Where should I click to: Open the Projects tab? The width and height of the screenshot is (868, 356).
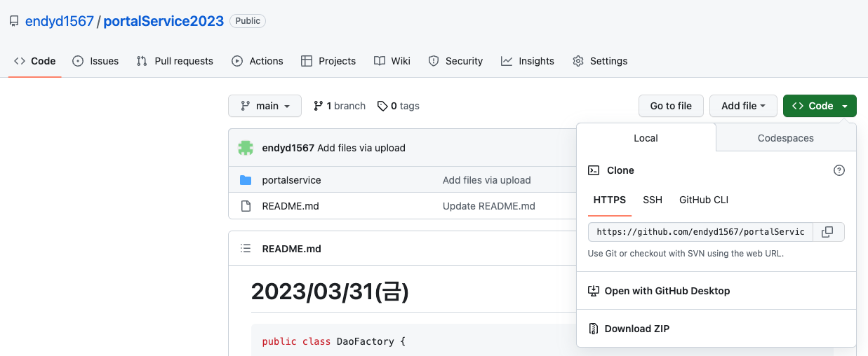click(328, 61)
